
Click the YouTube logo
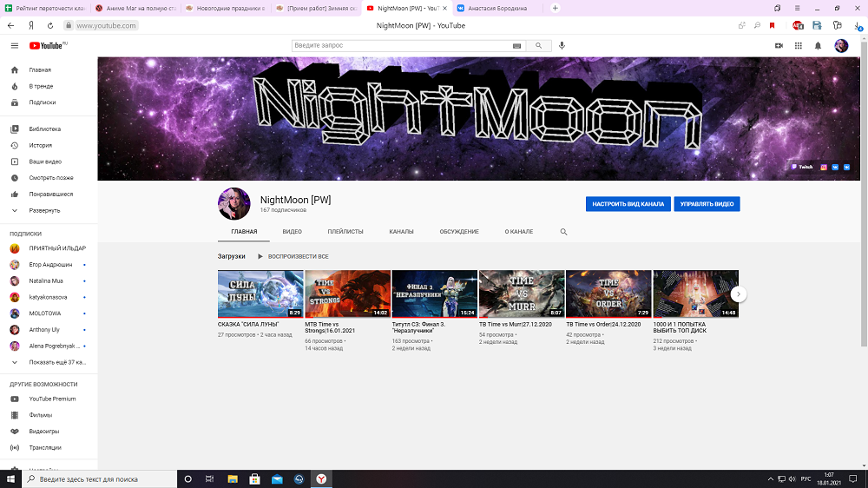47,45
